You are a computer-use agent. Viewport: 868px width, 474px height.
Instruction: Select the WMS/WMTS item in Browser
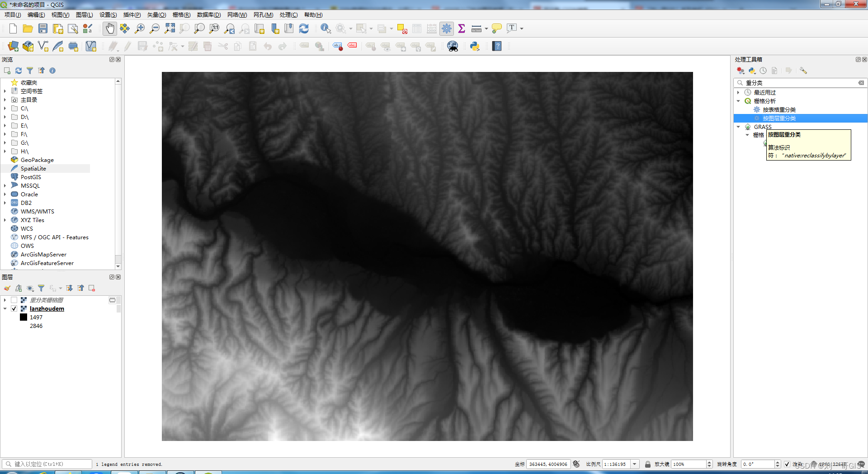click(37, 212)
